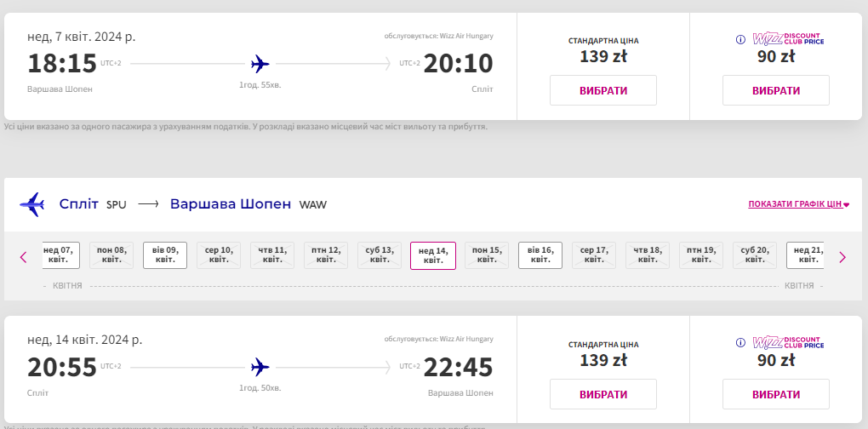Click the airplane icon next to the Спліт SPU route header
The width and height of the screenshot is (868, 429).
point(32,204)
